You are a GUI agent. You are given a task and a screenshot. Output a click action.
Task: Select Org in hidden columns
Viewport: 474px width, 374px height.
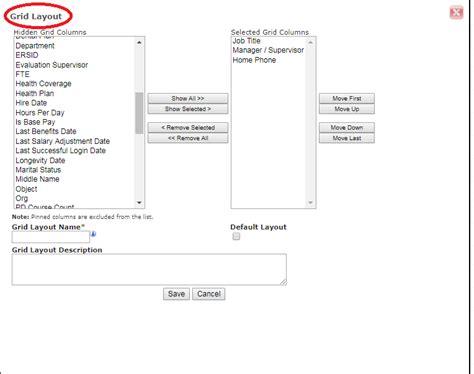pos(22,198)
